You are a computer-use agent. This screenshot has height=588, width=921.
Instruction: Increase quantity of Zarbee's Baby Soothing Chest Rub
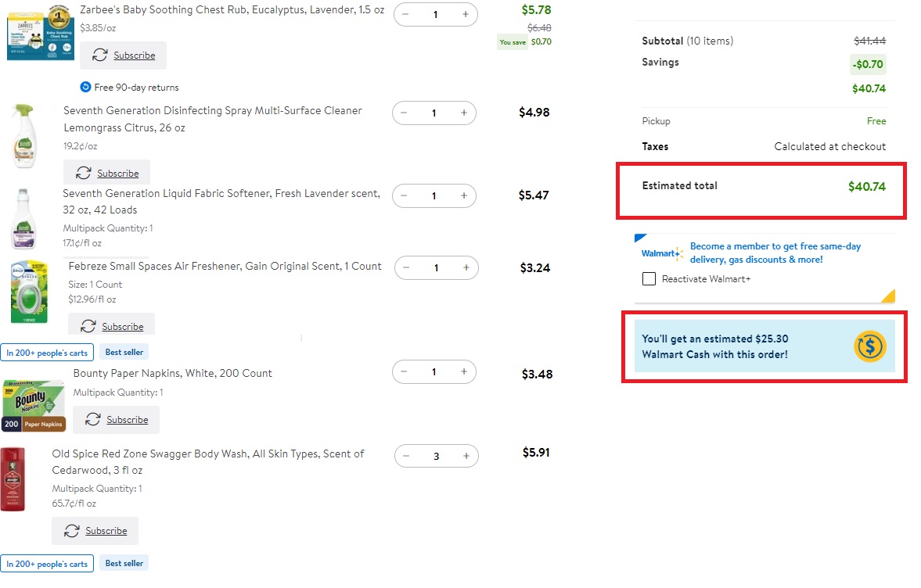point(466,14)
